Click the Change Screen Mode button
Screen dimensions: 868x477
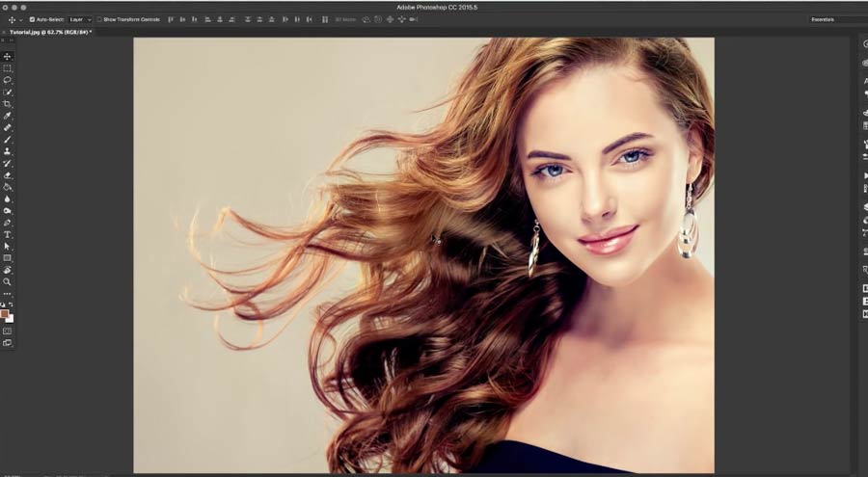8,342
